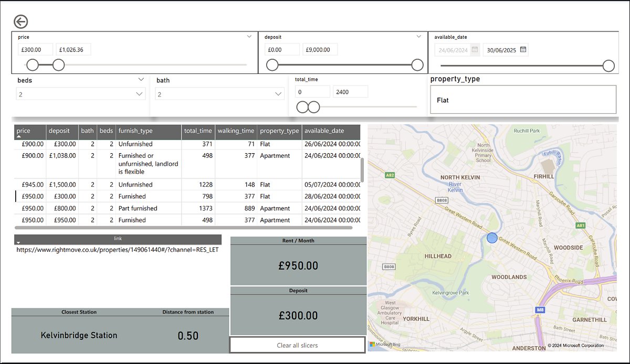
Task: Open the Rightmove property link
Action: pyautogui.click(x=117, y=250)
